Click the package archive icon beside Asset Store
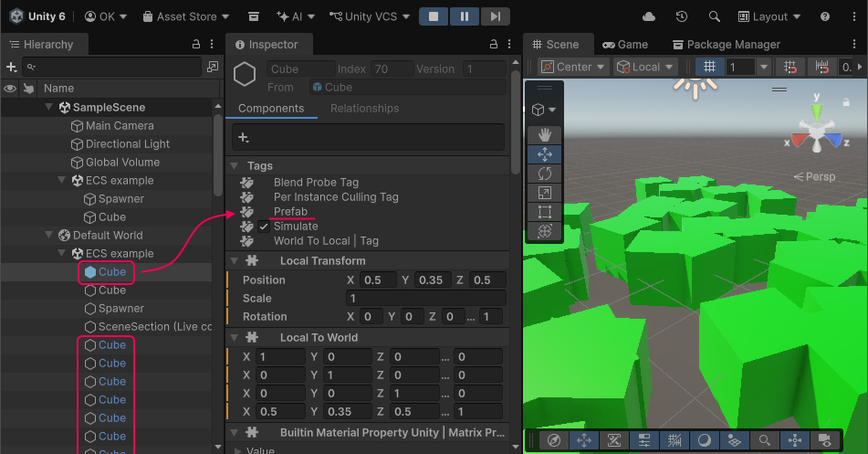868x454 pixels. click(x=254, y=16)
